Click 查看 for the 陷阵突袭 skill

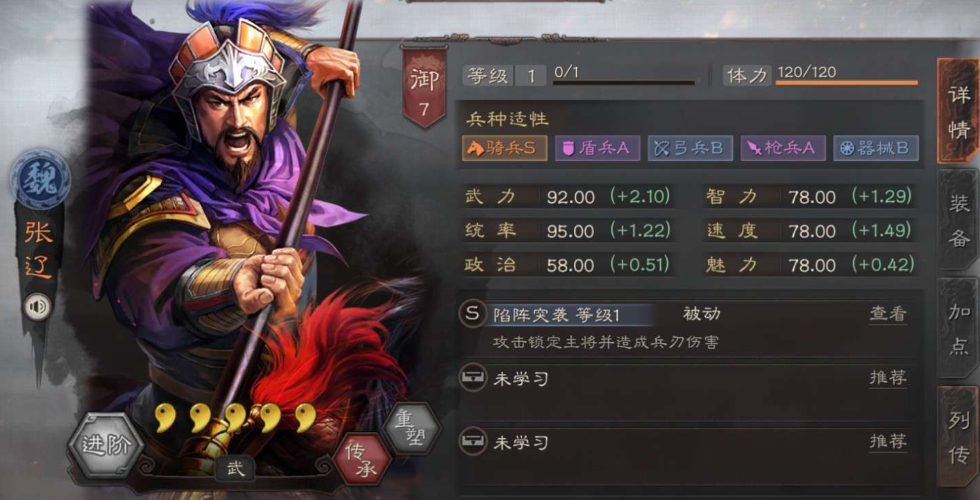888,314
